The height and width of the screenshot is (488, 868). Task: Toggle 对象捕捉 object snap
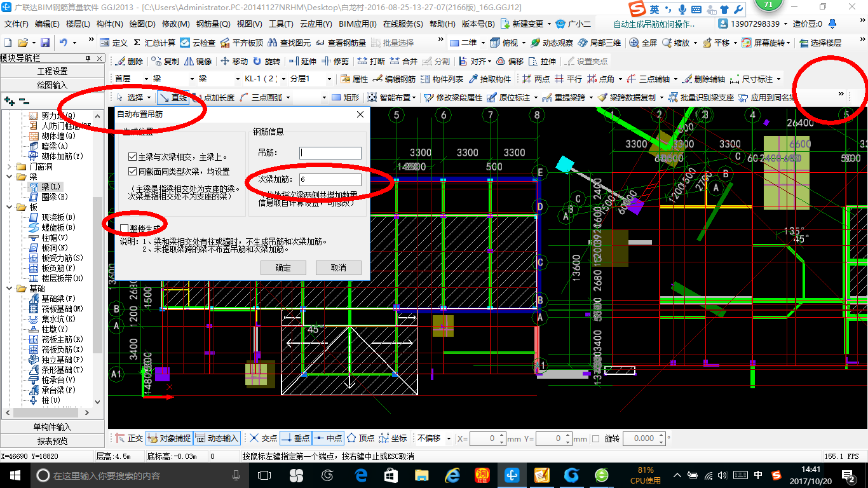point(168,438)
